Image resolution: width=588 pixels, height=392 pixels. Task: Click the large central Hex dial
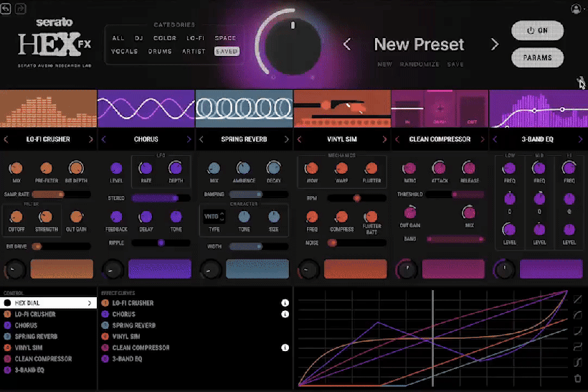[293, 45]
